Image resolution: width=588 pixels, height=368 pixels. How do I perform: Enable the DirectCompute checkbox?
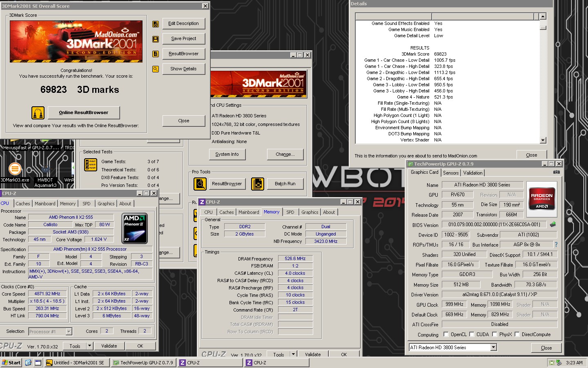point(517,334)
